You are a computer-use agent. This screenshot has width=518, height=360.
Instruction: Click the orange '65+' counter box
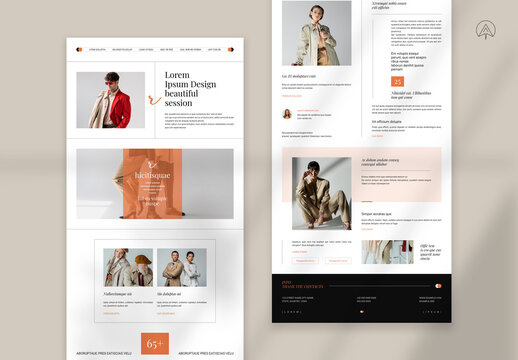point(155,343)
